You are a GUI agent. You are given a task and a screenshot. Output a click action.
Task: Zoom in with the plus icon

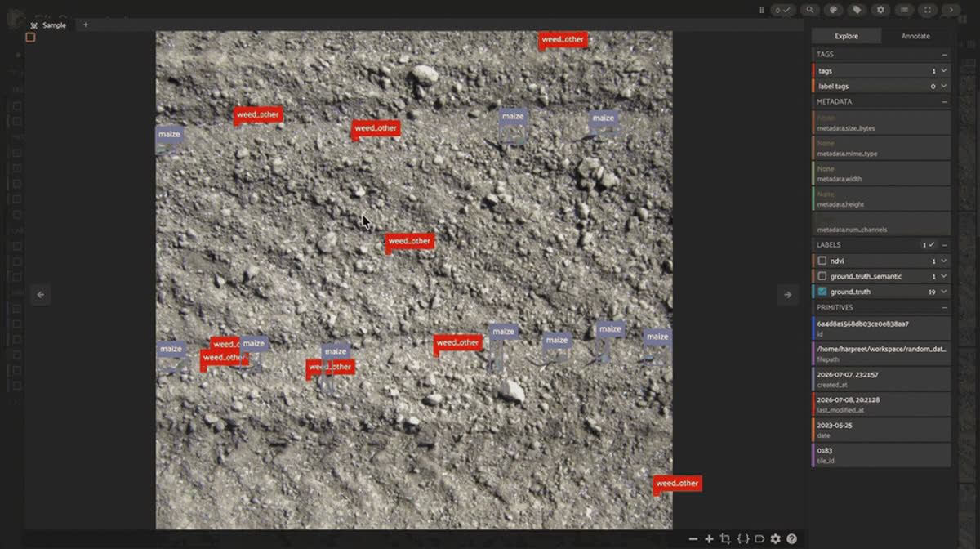709,539
